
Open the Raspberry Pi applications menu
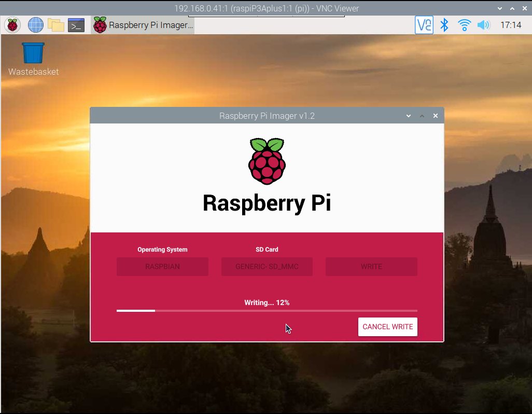[x=12, y=25]
